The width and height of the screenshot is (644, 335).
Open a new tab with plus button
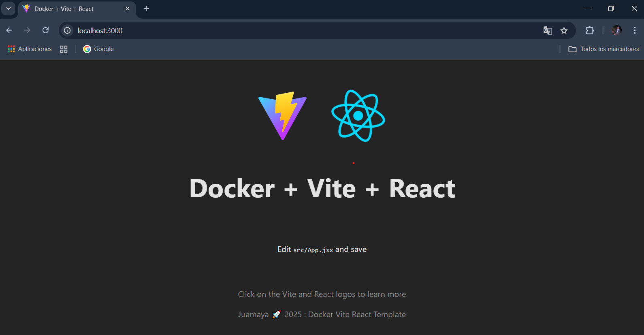(146, 9)
